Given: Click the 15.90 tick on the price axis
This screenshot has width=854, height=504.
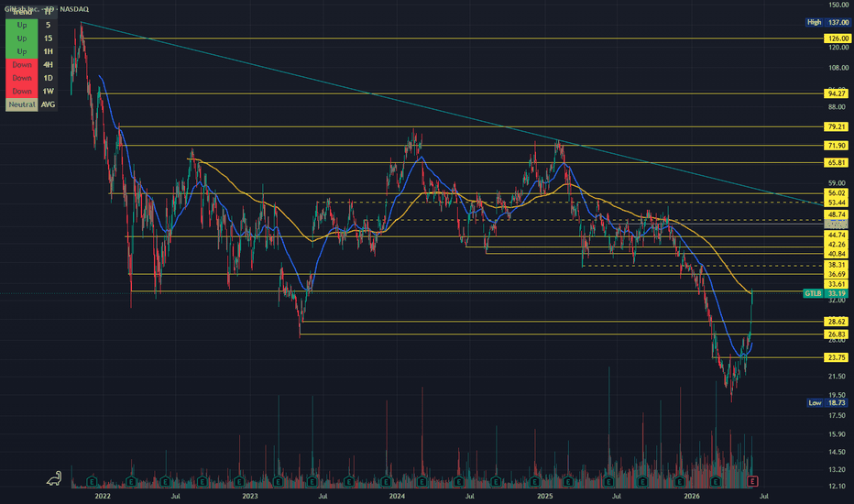Looking at the screenshot, I should (x=838, y=434).
